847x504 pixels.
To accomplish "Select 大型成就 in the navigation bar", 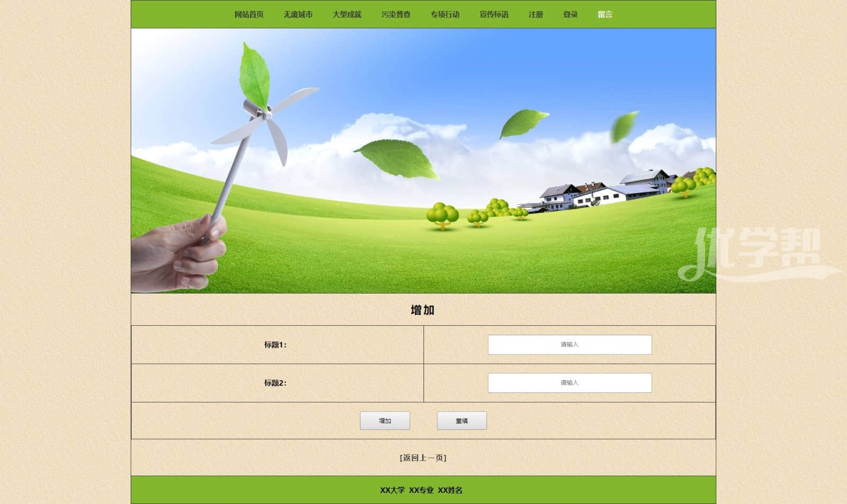I will tap(347, 14).
